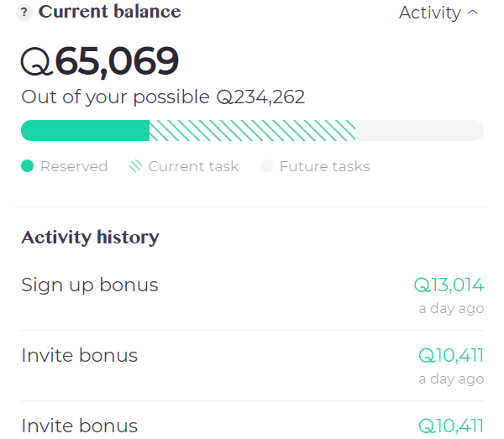The width and height of the screenshot is (504, 439).
Task: Click the Current balance heading
Action: (x=109, y=12)
